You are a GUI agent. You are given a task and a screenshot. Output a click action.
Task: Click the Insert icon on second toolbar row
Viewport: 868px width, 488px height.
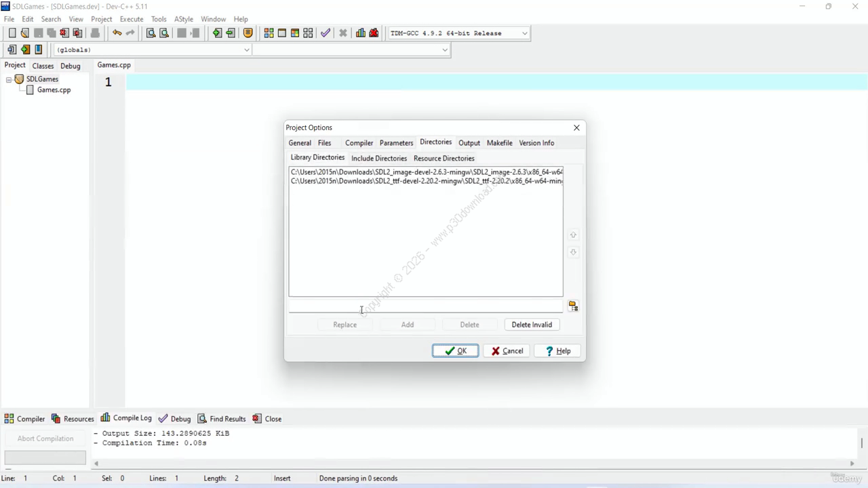[x=12, y=49]
